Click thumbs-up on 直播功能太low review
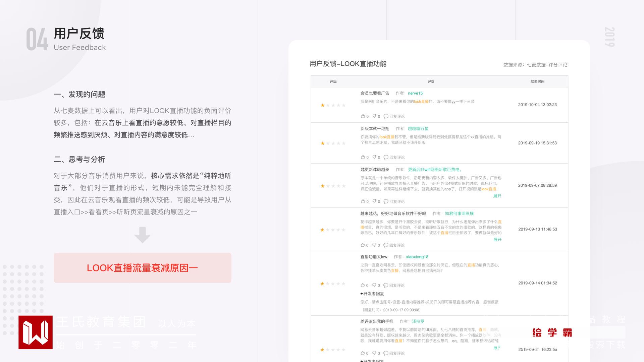The height and width of the screenshot is (362, 644). [x=363, y=285]
